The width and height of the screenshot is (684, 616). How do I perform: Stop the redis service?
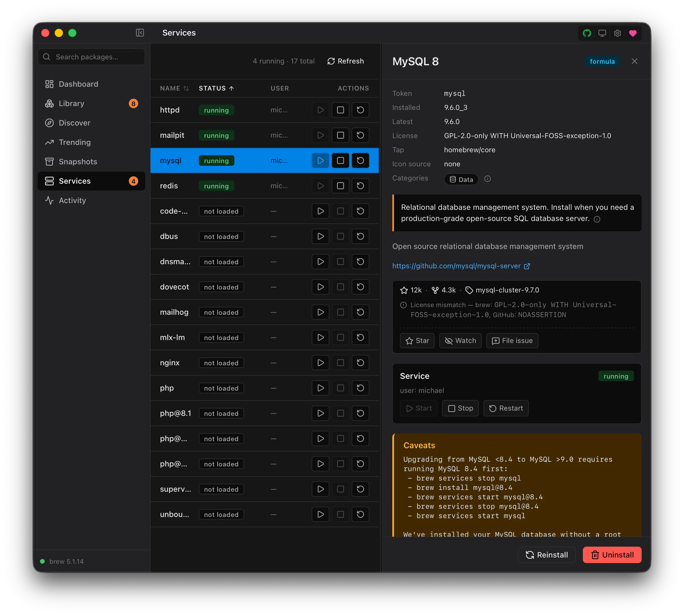click(340, 186)
